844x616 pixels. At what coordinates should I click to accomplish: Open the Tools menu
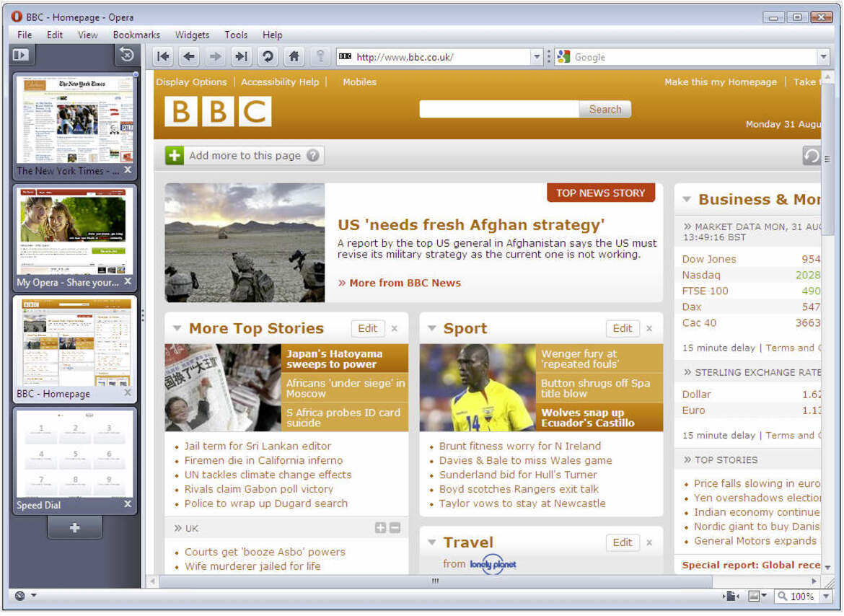coord(236,35)
